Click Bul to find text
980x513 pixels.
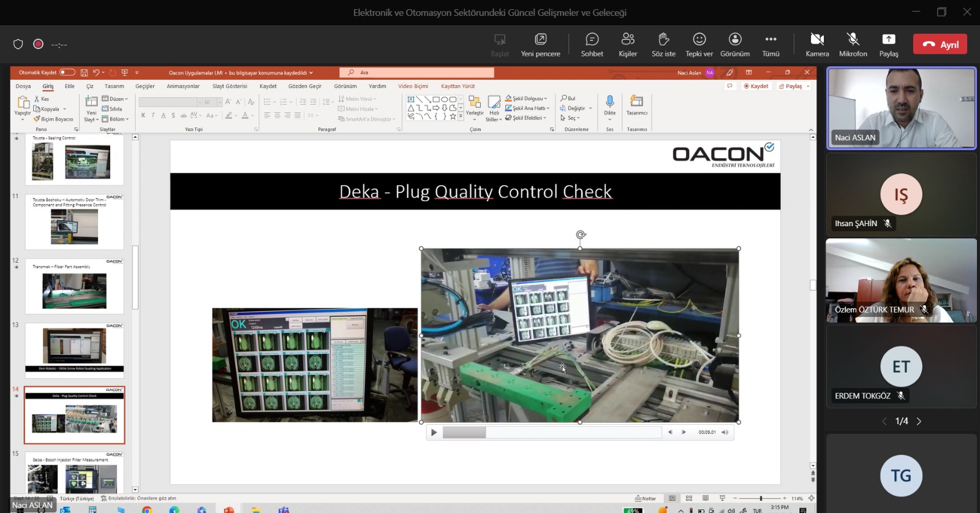pos(568,98)
